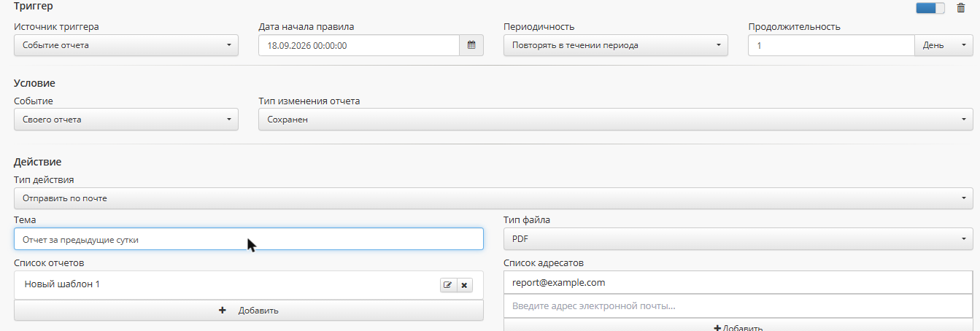Click 'Условие' section heading
The image size is (980, 331).
[x=34, y=84]
